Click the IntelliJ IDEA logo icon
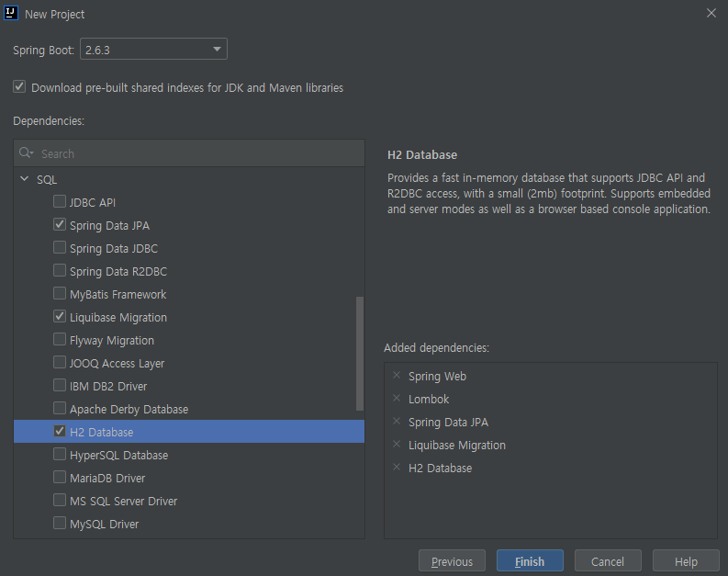 pos(11,13)
